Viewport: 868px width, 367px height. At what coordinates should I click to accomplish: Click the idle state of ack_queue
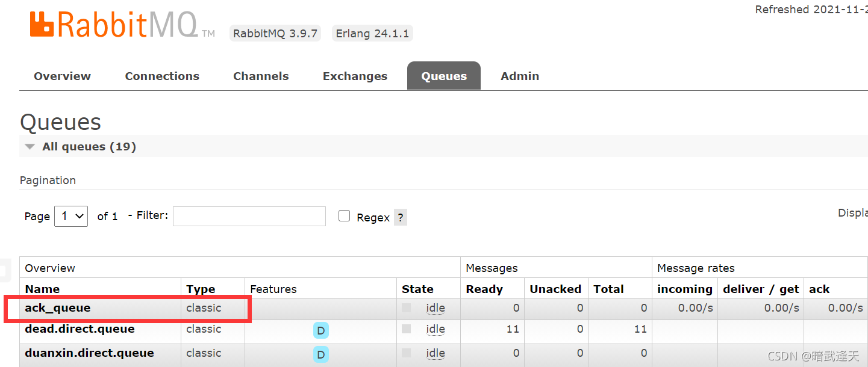[x=436, y=308]
